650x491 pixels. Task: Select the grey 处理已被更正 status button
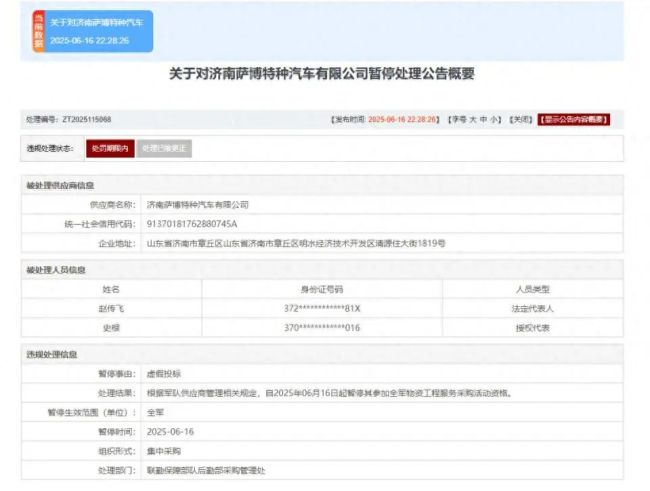pos(164,148)
